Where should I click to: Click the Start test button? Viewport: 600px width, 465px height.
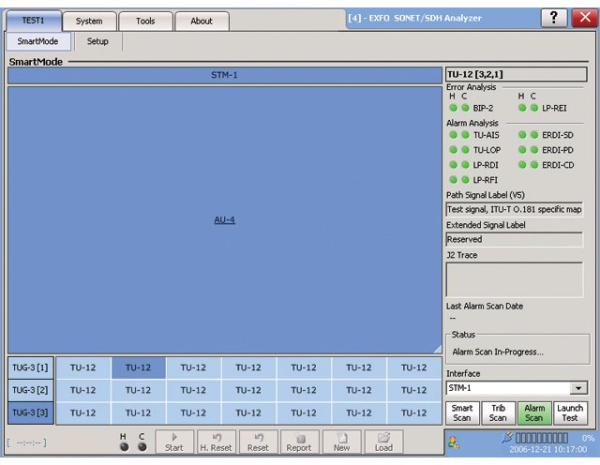click(x=174, y=442)
